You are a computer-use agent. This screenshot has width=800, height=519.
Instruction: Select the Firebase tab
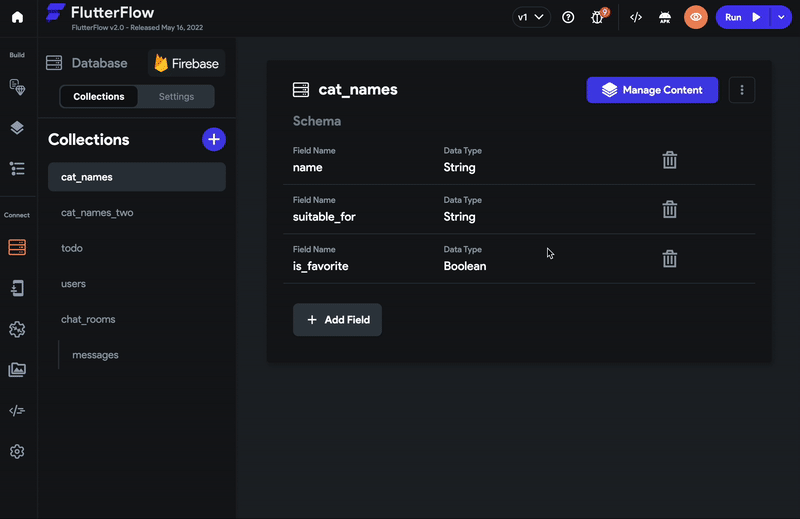click(x=187, y=63)
